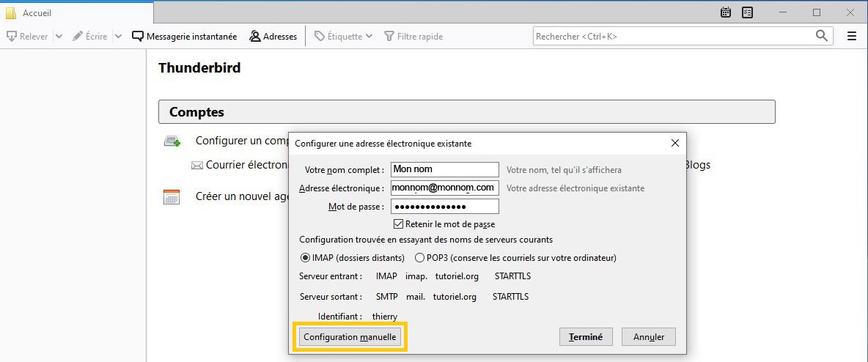Click the Annuler button
The width and height of the screenshot is (868, 362).
click(649, 336)
